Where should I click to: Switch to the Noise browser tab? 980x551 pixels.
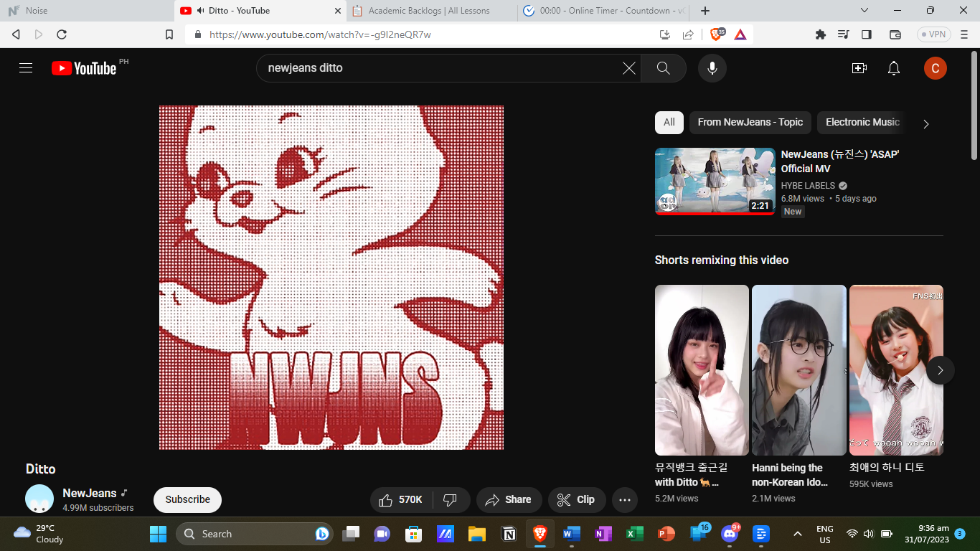pos(86,11)
